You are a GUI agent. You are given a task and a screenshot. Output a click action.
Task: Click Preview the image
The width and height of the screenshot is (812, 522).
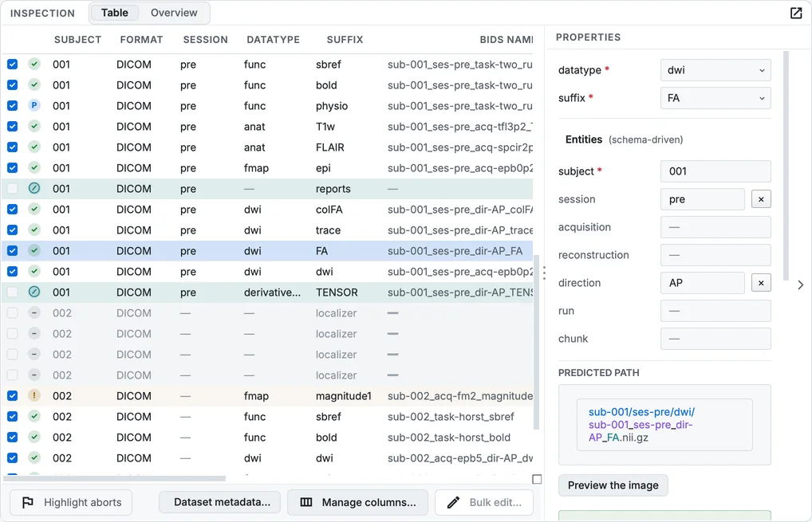[613, 485]
